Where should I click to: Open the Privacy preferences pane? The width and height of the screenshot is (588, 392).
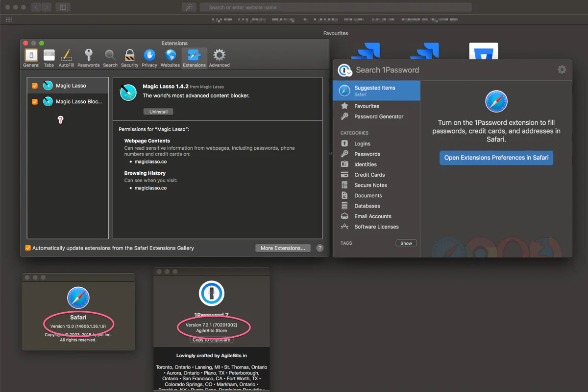click(x=149, y=58)
